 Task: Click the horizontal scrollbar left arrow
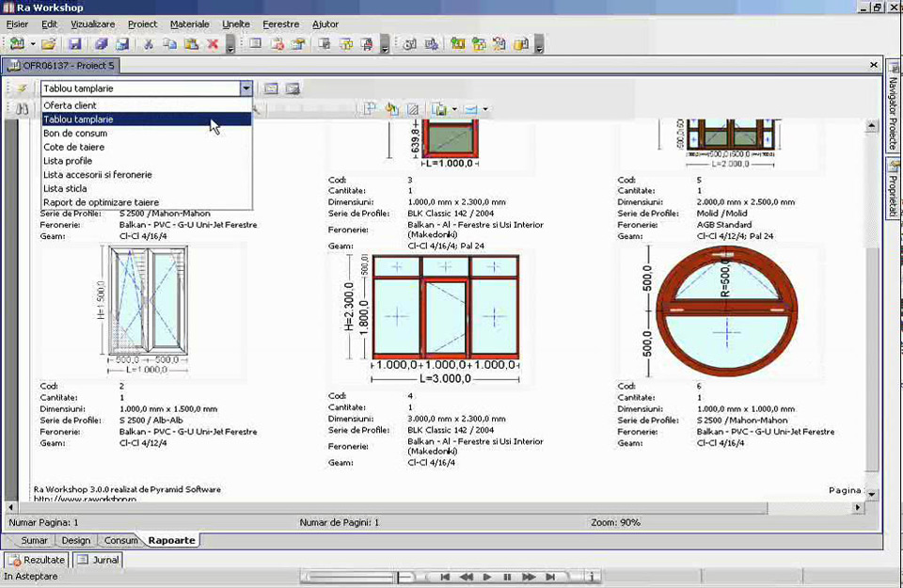coord(11,507)
